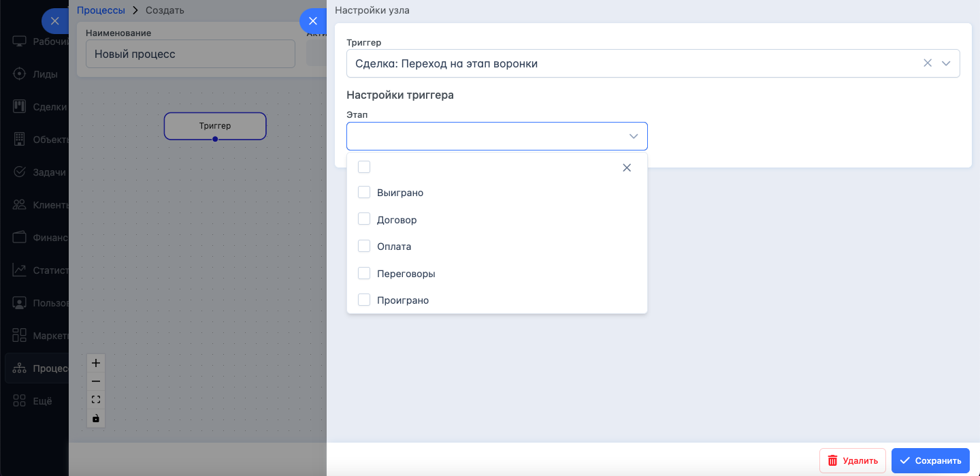
Task: Click the fit view icon on canvas
Action: click(x=96, y=400)
